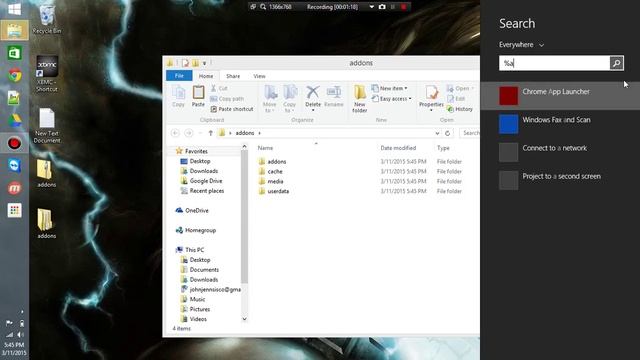Open Google Chrome from the taskbar
The width and height of the screenshot is (640, 360).
pyautogui.click(x=15, y=76)
